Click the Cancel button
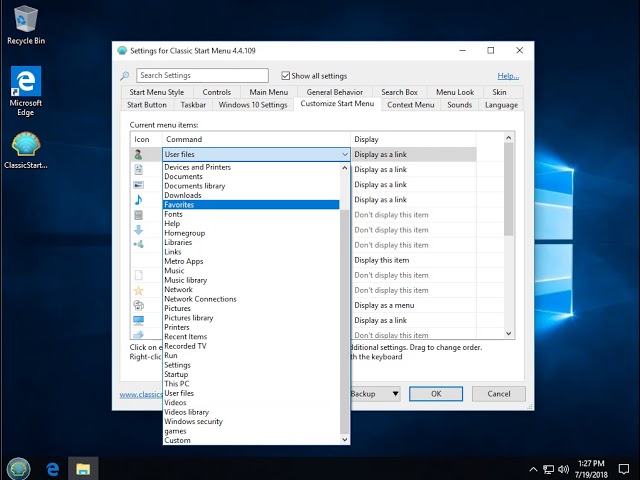 [499, 394]
